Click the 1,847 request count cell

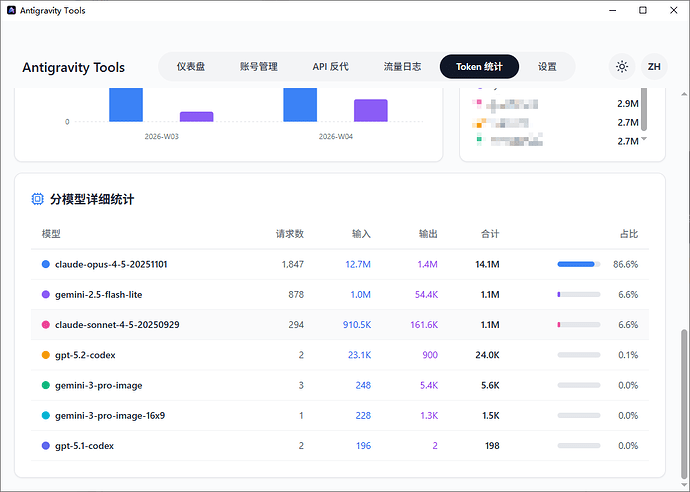(x=293, y=264)
